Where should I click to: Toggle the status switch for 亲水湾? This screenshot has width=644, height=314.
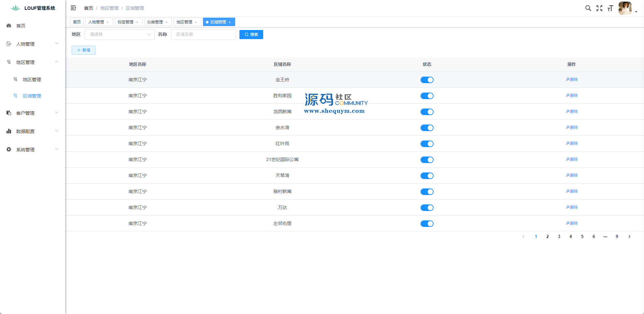pos(427,128)
